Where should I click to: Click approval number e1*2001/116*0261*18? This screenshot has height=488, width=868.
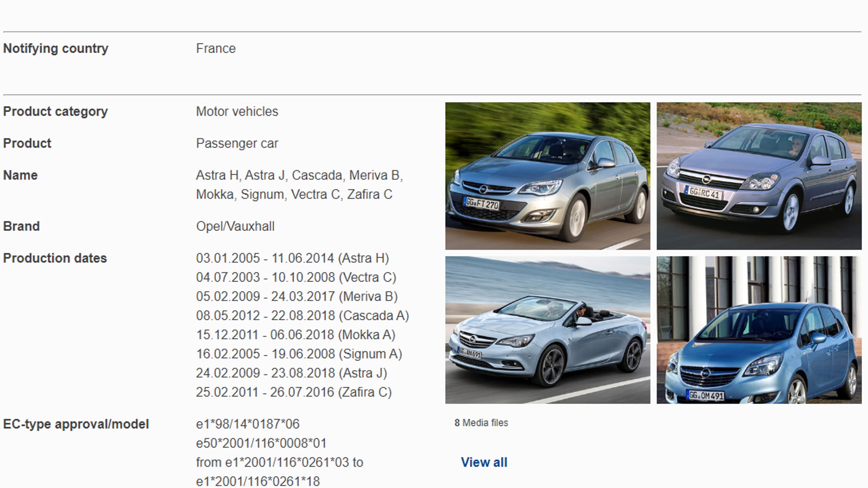pos(258,481)
